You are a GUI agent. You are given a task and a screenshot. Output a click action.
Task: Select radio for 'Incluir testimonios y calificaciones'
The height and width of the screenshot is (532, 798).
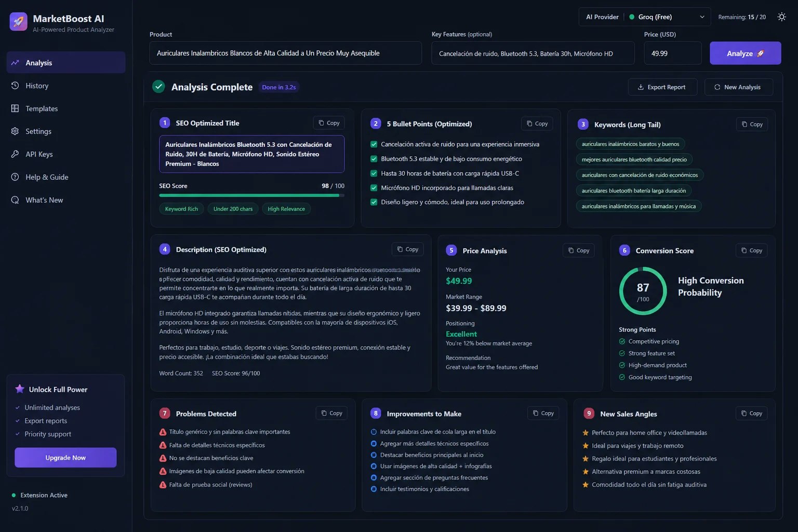click(374, 489)
